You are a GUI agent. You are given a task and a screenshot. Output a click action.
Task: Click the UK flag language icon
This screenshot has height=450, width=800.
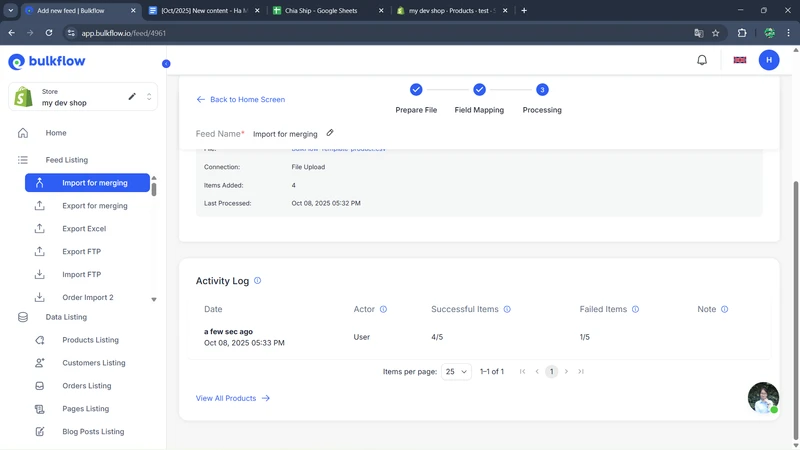tap(740, 60)
